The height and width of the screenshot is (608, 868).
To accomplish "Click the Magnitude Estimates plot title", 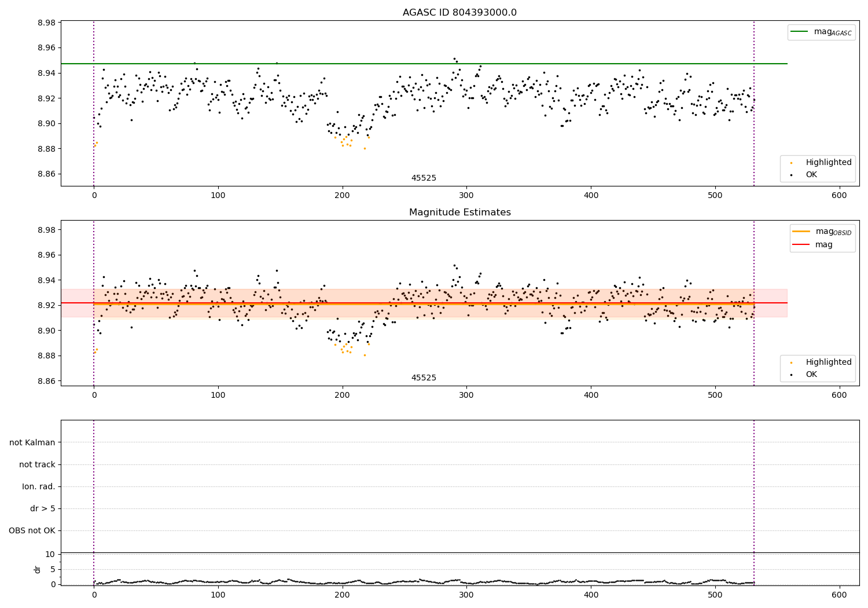I will (x=460, y=213).
